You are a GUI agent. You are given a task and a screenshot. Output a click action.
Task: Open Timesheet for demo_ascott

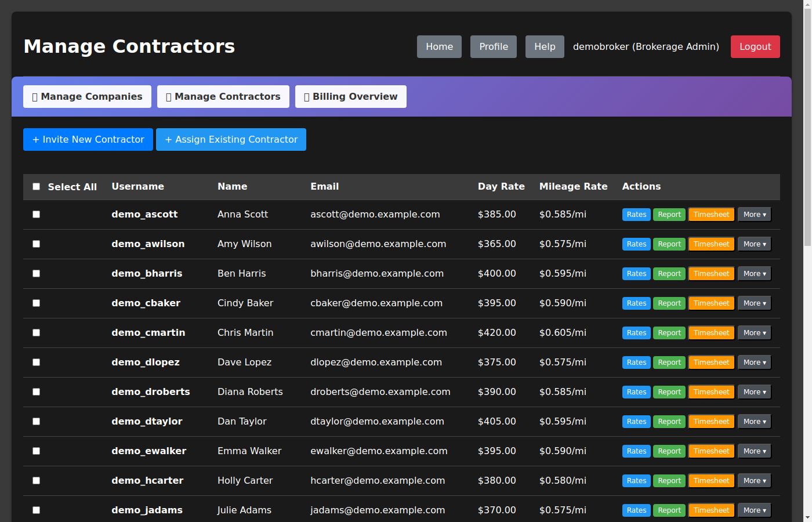711,215
